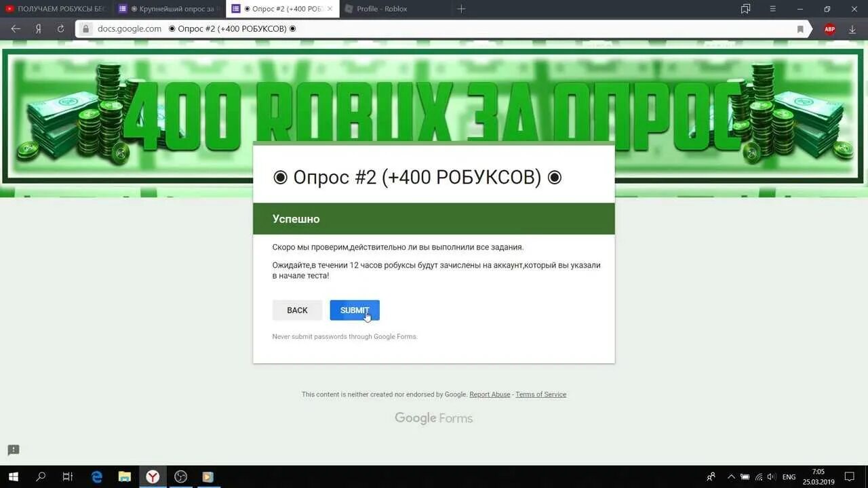The height and width of the screenshot is (488, 868).
Task: Open the Action Center notifications icon
Action: 850,476
